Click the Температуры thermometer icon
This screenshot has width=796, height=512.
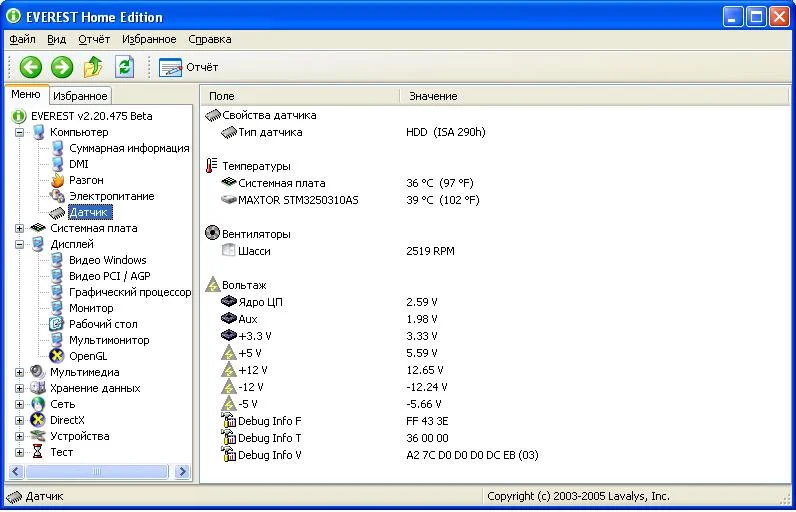(212, 166)
